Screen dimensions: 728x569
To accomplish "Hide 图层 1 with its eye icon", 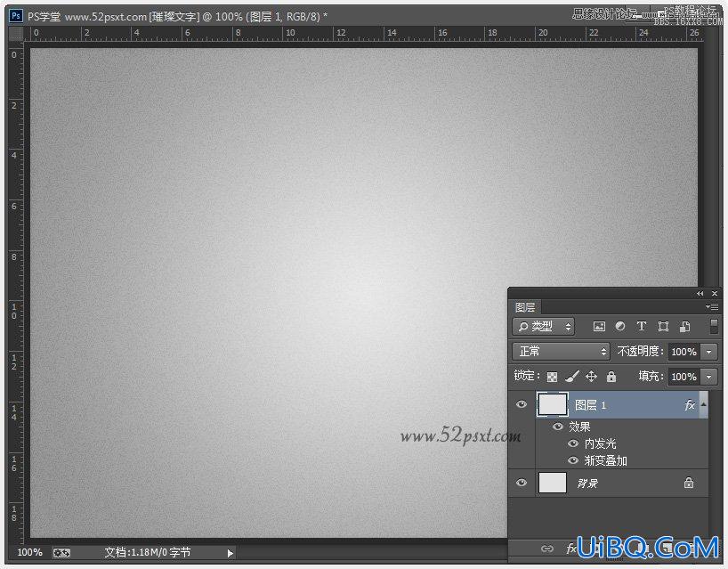I will (x=522, y=404).
